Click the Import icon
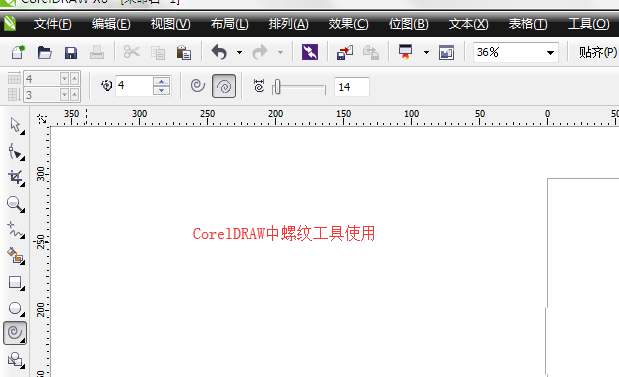The width and height of the screenshot is (619, 377). pos(345,52)
